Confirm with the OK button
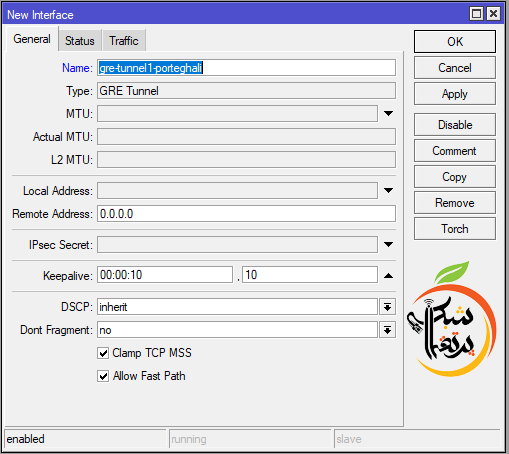This screenshot has width=509, height=454. click(455, 42)
